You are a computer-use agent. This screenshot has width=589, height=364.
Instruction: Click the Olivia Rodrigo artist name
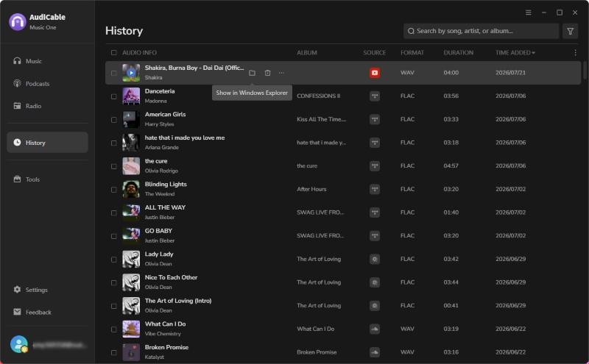tap(161, 171)
